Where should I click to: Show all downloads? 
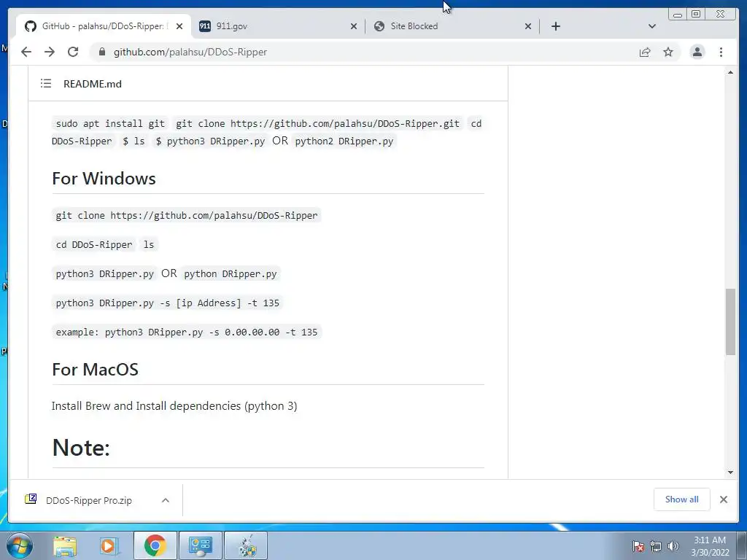coord(682,499)
